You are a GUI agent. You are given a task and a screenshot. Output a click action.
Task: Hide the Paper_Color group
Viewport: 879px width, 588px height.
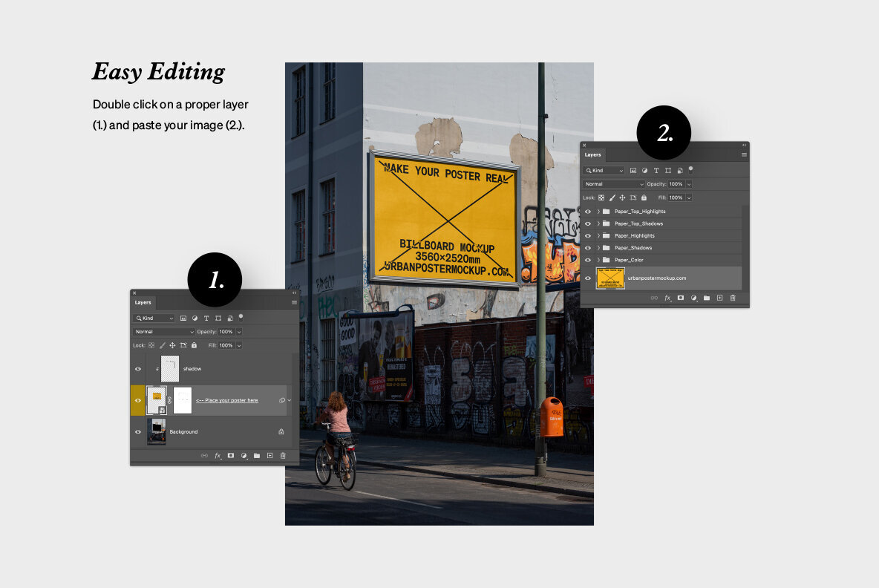[x=589, y=259]
